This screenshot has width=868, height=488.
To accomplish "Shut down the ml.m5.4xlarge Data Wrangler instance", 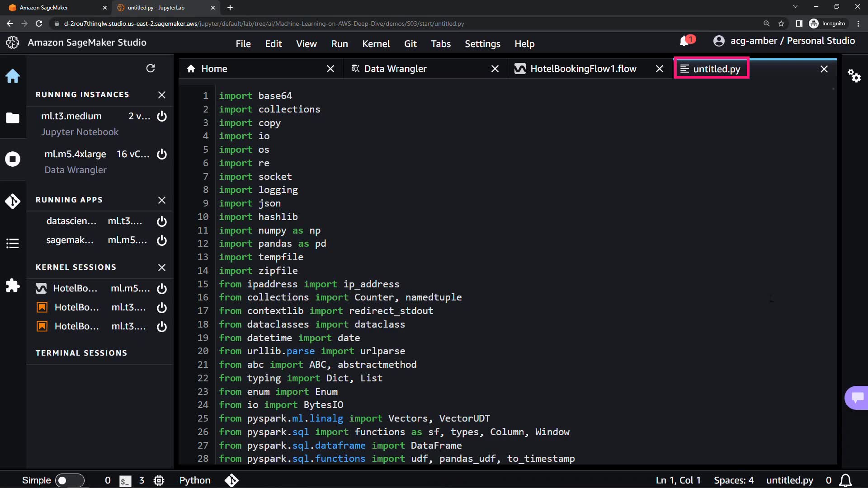I will [x=162, y=154].
